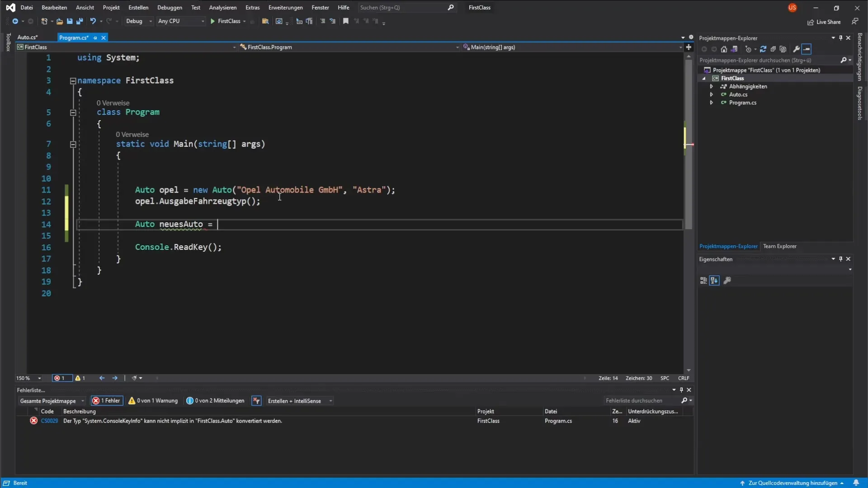The width and height of the screenshot is (868, 488).
Task: Collapse the class Program code block
Action: pyautogui.click(x=73, y=113)
